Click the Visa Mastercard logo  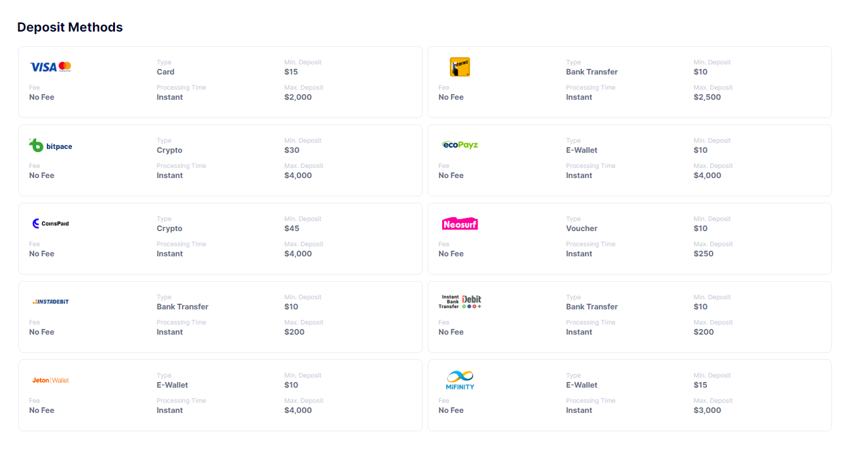tap(51, 67)
